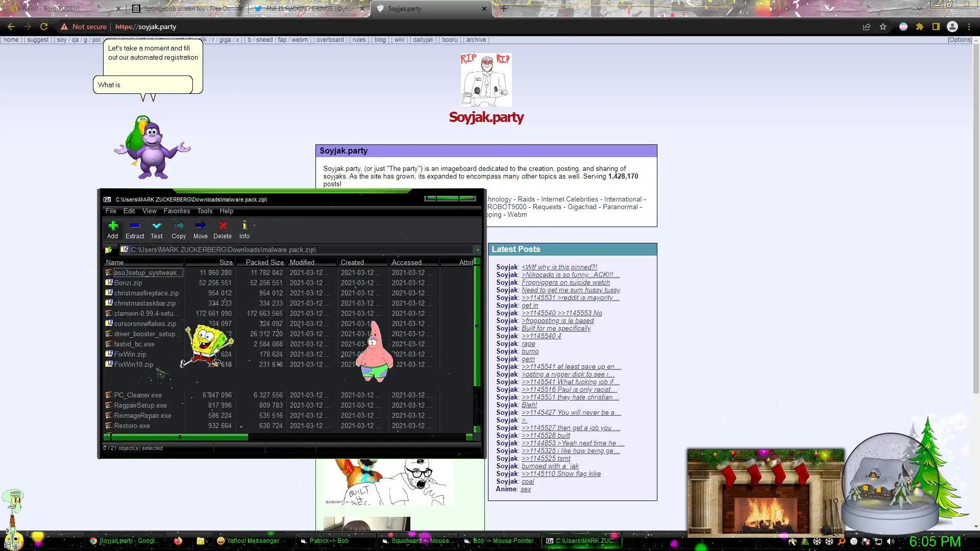The image size is (980, 551).
Task: Open the Chrome extensions puzzle icon
Action: [919, 27]
